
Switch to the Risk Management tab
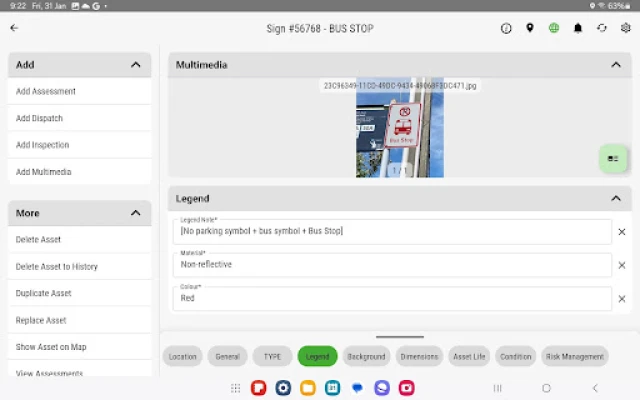[575, 356]
